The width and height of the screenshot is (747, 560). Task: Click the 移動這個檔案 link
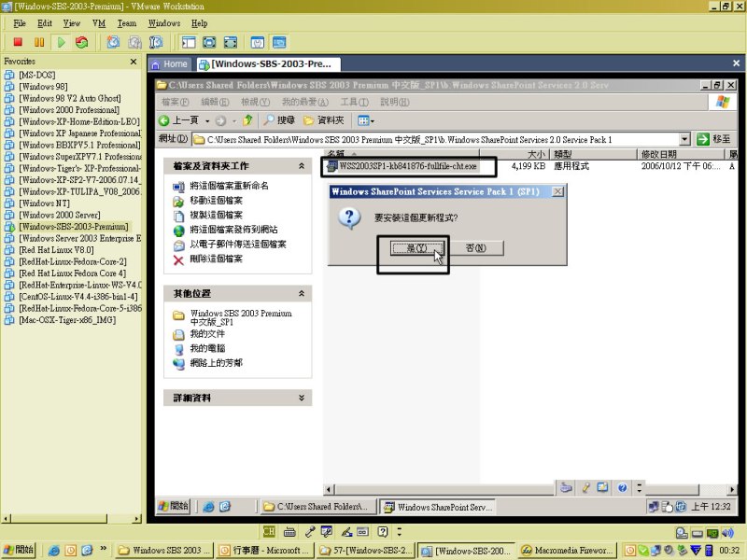click(217, 201)
